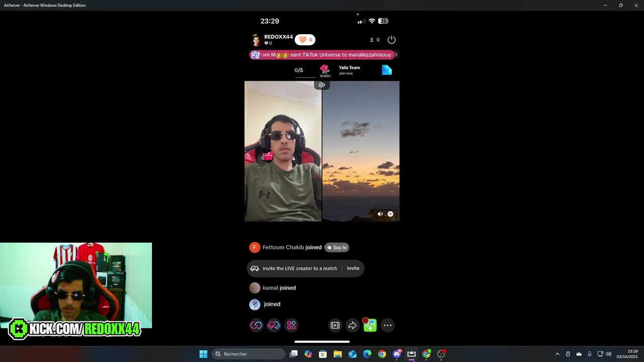The height and width of the screenshot is (362, 644).
Task: Click the network display tray icon
Action: pos(599,354)
